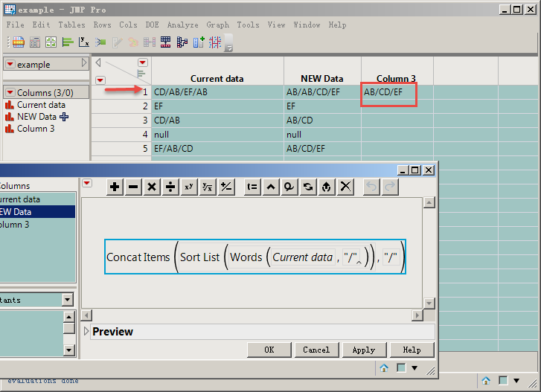This screenshot has width=541, height=392.
Task: Click functions list scrollbar down arrow
Action: point(69,350)
